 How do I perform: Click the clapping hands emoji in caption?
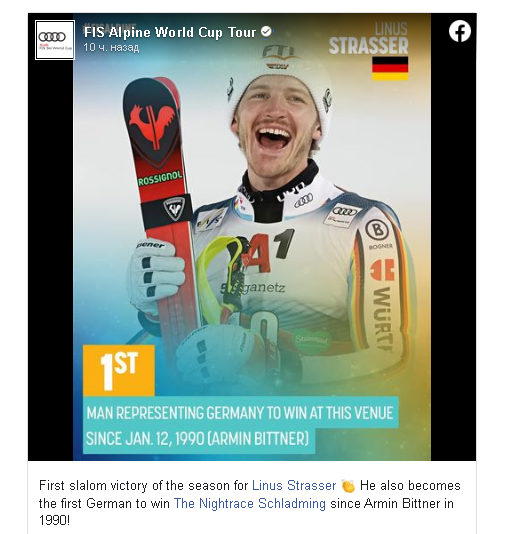[x=348, y=486]
